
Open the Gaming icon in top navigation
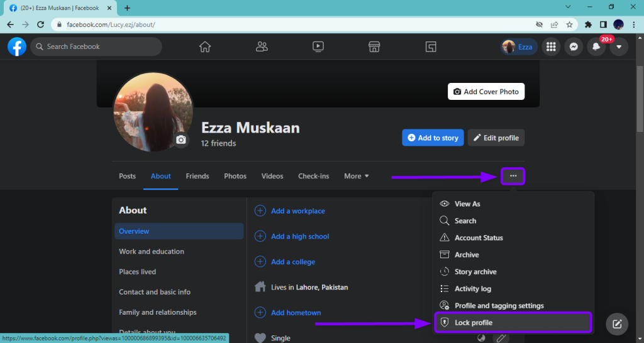[x=430, y=46]
